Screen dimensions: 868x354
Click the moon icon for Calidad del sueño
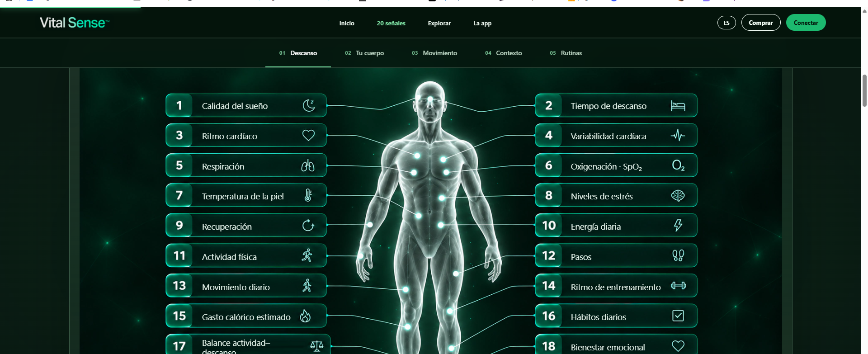(x=309, y=105)
